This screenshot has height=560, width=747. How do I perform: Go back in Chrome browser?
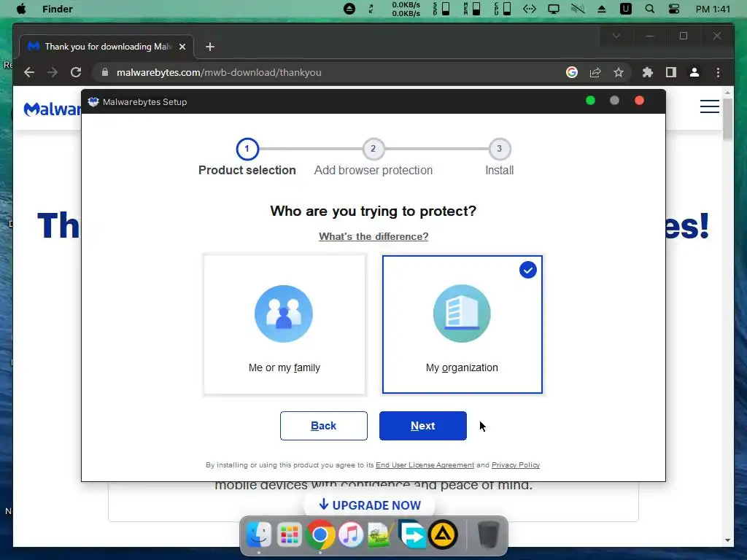tap(29, 72)
